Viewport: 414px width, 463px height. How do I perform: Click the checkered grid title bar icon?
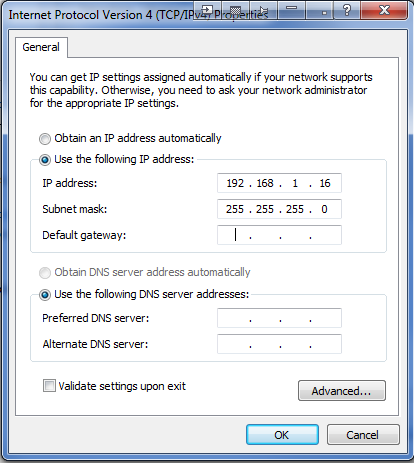click(235, 11)
